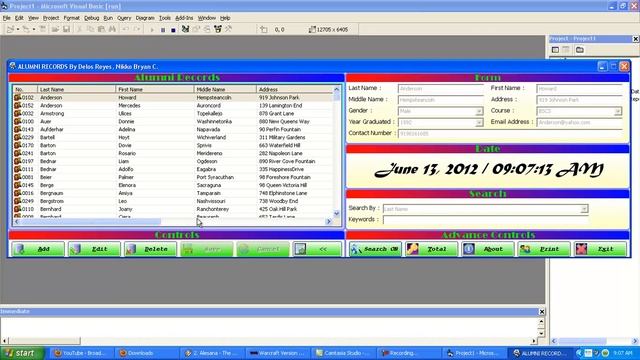Click the Exit button

point(600,249)
